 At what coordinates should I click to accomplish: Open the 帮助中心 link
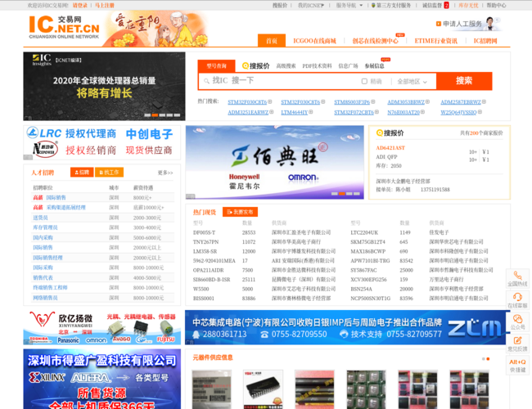tap(496, 6)
